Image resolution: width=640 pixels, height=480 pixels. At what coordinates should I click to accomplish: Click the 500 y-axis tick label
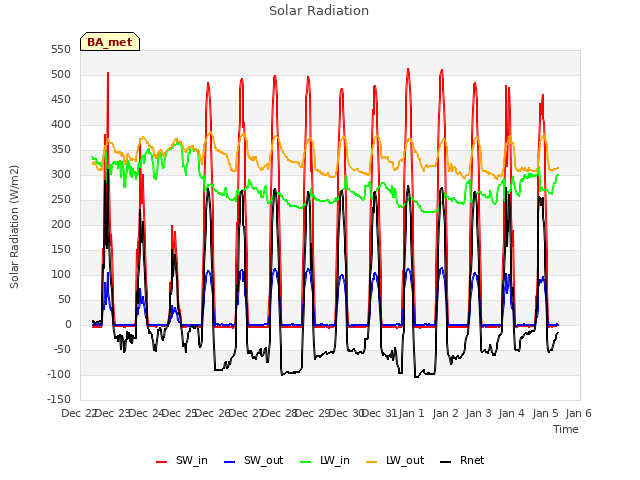click(61, 75)
